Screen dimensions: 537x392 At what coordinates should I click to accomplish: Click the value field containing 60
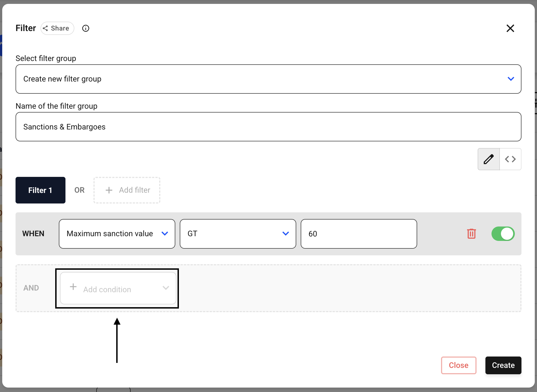click(x=359, y=234)
